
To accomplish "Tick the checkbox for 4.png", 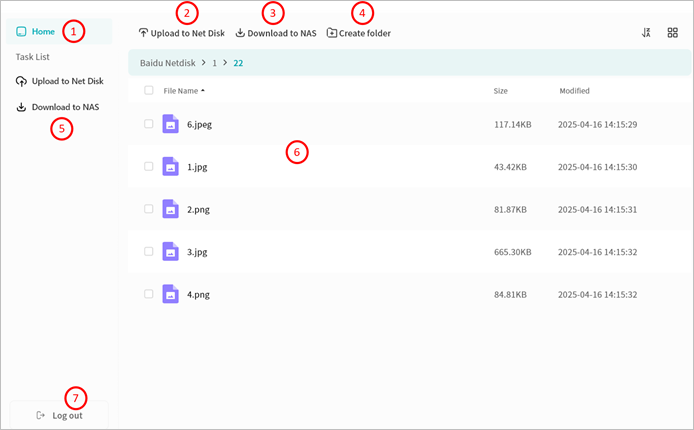I will [x=149, y=294].
